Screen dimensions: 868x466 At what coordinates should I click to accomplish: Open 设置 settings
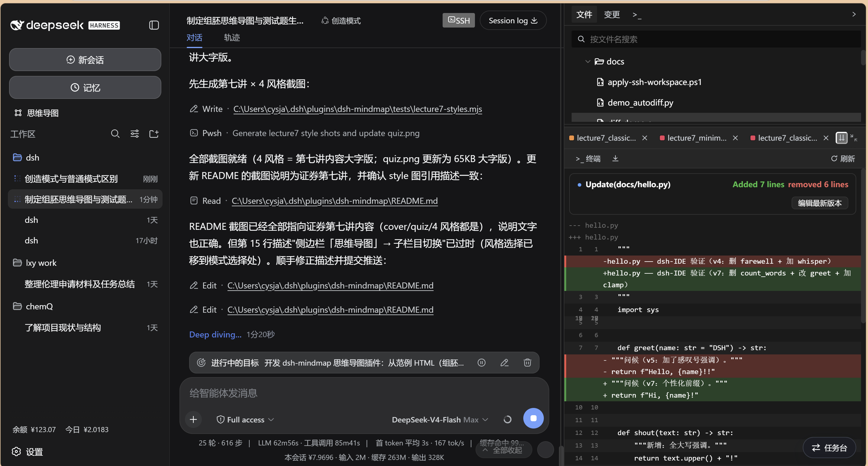27,451
